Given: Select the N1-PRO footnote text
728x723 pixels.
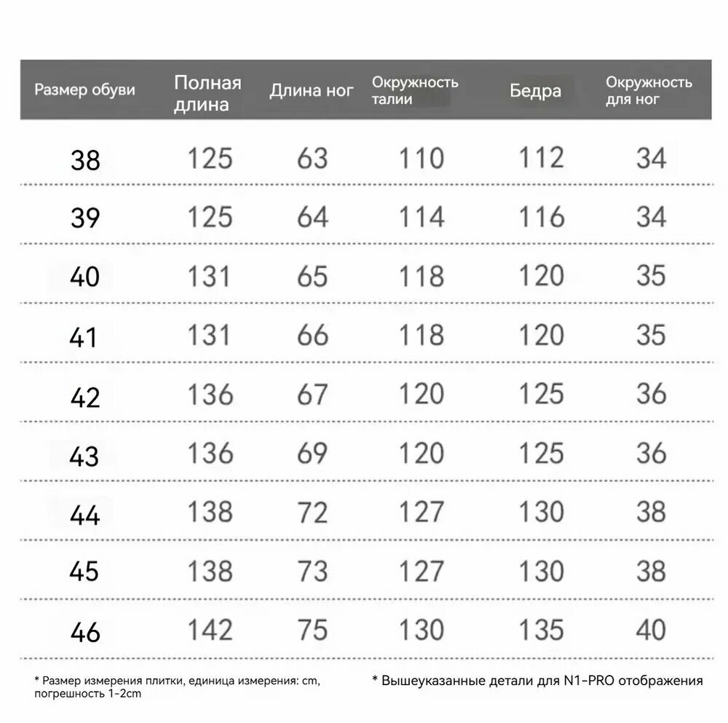Looking at the screenshot, I should pos(538,681).
